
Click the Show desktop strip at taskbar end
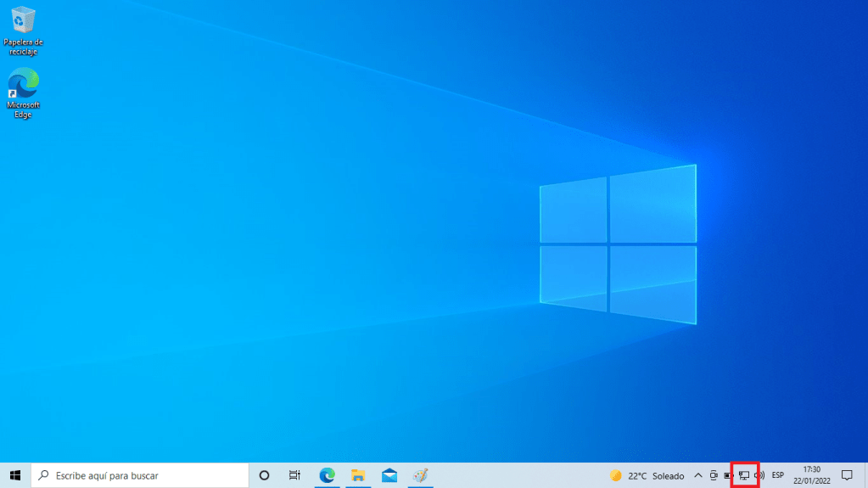pyautogui.click(x=865, y=475)
